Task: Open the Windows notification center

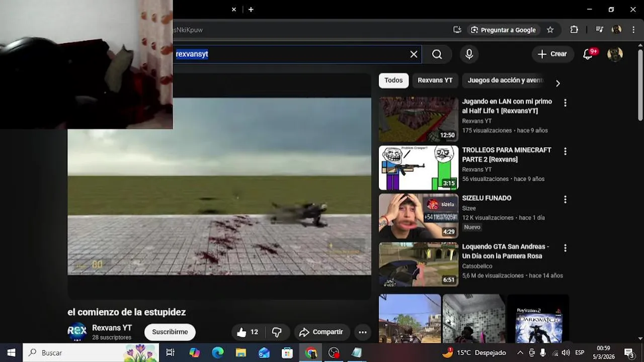Action: 629,352
